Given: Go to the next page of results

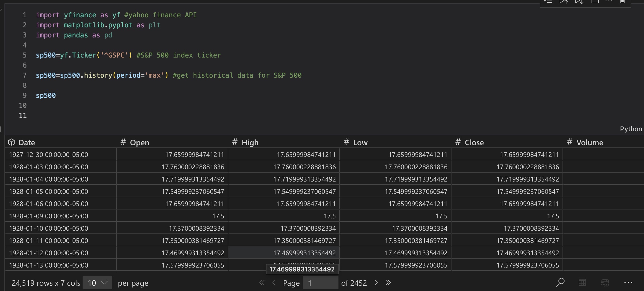Looking at the screenshot, I should [x=376, y=283].
